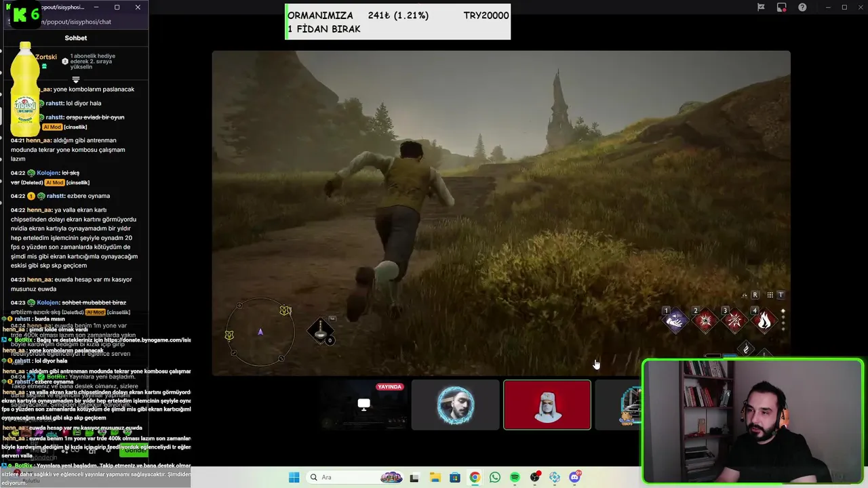The height and width of the screenshot is (488, 868).
Task: Click the potion flask slot near the minimap
Action: coord(321,330)
